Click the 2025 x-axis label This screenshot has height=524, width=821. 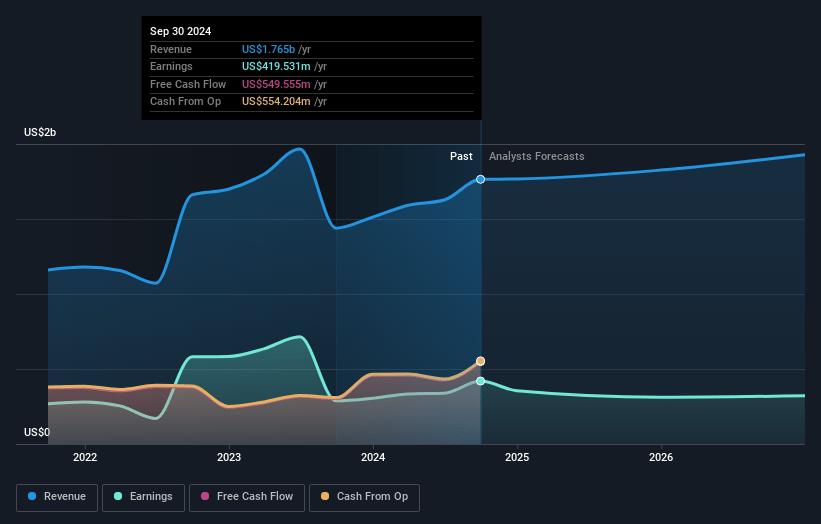coord(517,457)
